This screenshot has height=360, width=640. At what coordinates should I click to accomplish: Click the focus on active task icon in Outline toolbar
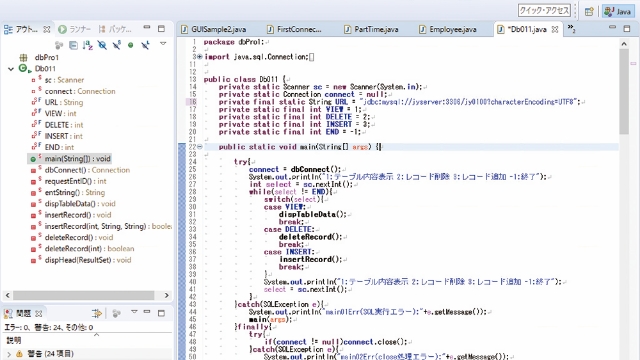point(59,45)
